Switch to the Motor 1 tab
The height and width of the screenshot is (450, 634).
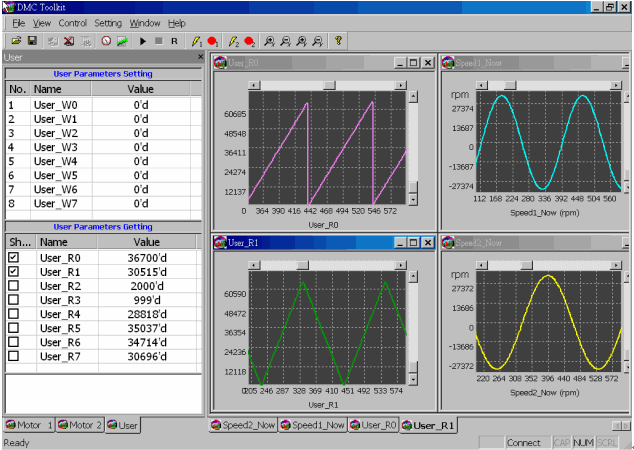[28, 425]
